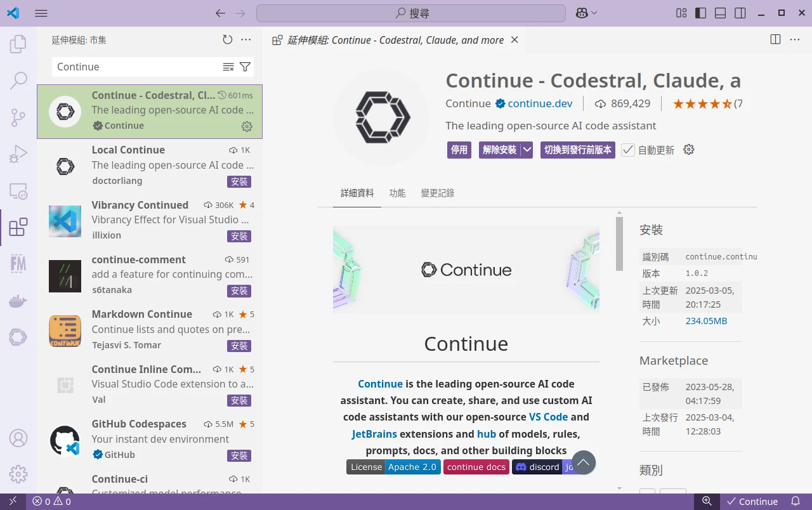Open notifications bell in status bar
The width and height of the screenshot is (812, 510).
coord(796,501)
